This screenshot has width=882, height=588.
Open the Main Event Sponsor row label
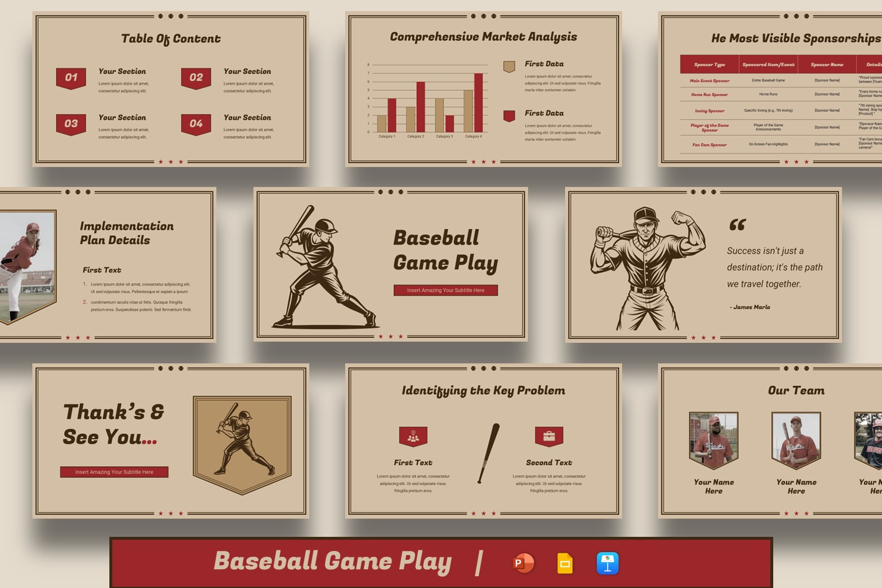pyautogui.click(x=709, y=81)
